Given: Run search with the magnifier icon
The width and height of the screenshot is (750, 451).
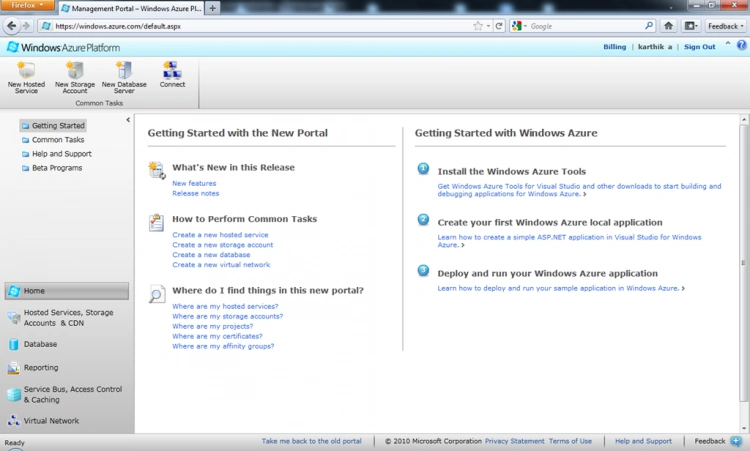Looking at the screenshot, I should [649, 26].
